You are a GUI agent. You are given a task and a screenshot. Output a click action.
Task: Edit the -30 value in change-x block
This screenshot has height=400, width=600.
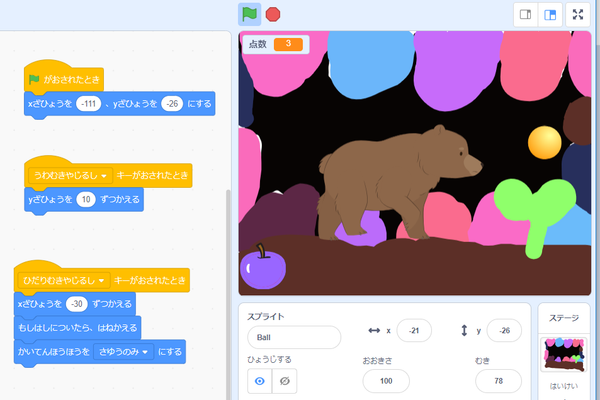[77, 304]
